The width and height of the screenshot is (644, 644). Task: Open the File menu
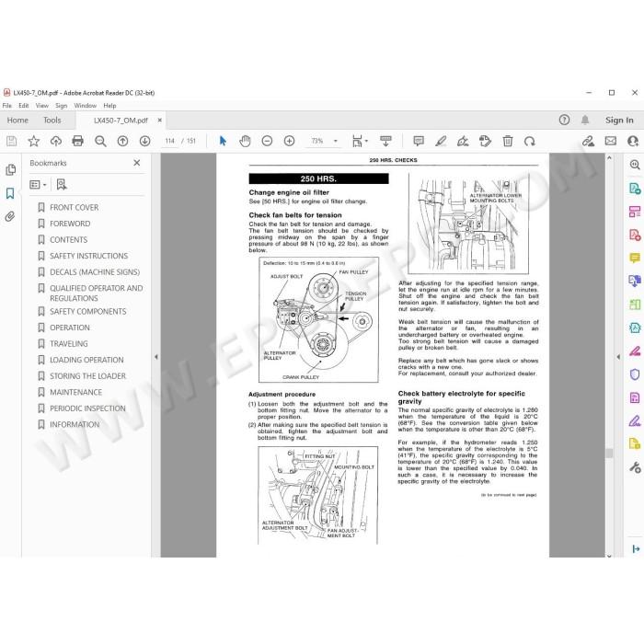pos(7,106)
